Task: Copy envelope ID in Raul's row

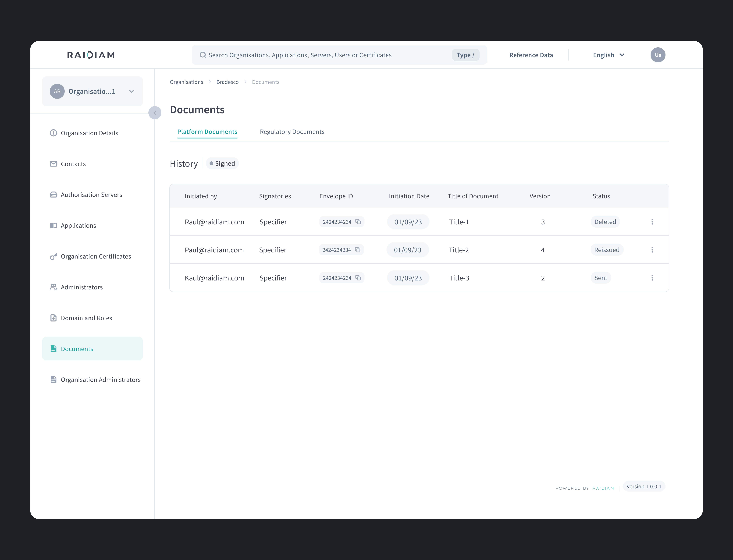Action: (358, 222)
